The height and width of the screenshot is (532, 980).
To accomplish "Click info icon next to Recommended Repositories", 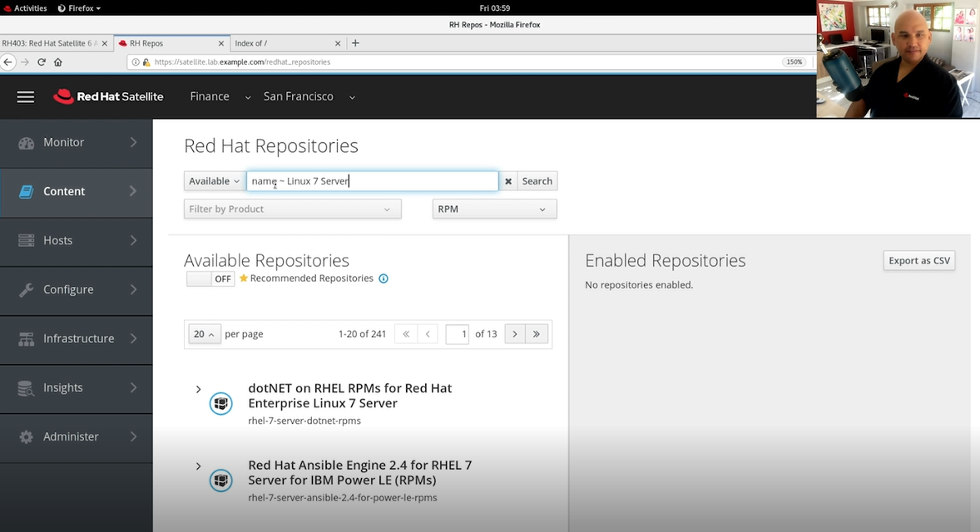I will [384, 278].
